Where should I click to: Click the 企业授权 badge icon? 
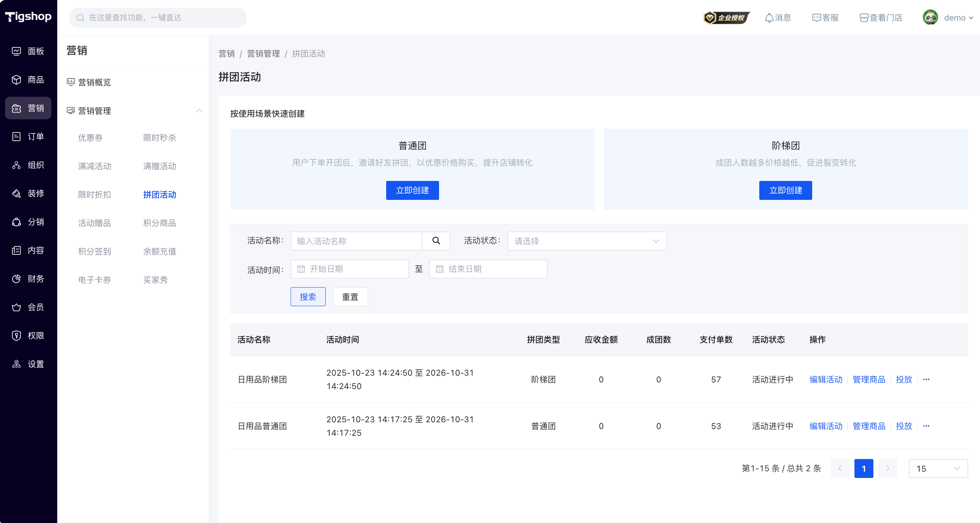pos(726,18)
